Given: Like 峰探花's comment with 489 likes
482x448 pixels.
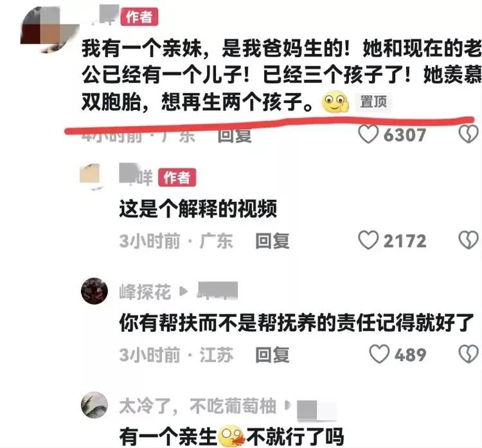Looking at the screenshot, I should tap(379, 354).
